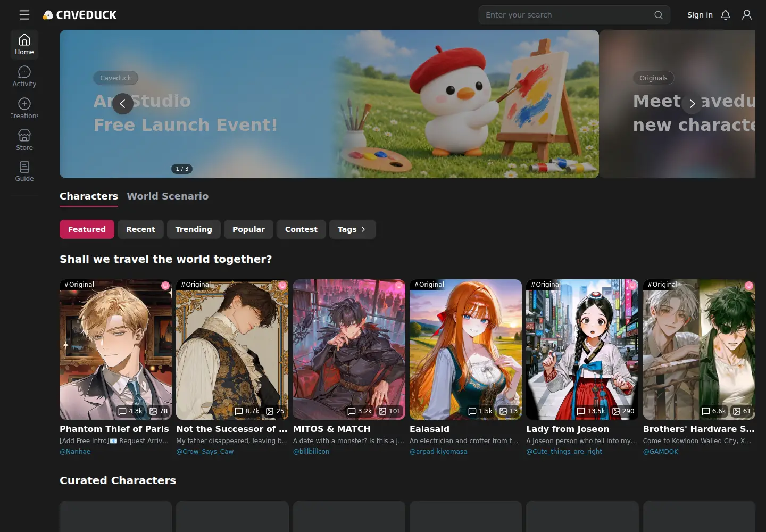
Task: Open Ealasaid character thumbnail
Action: (x=465, y=350)
